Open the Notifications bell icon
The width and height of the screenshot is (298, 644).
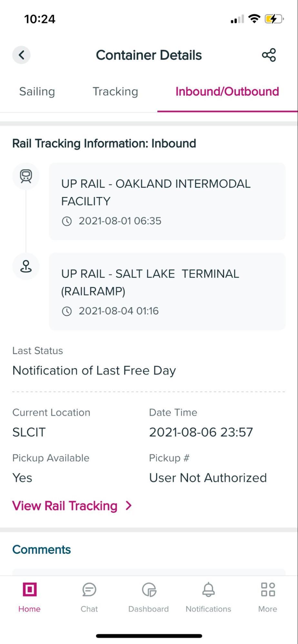coord(208,596)
